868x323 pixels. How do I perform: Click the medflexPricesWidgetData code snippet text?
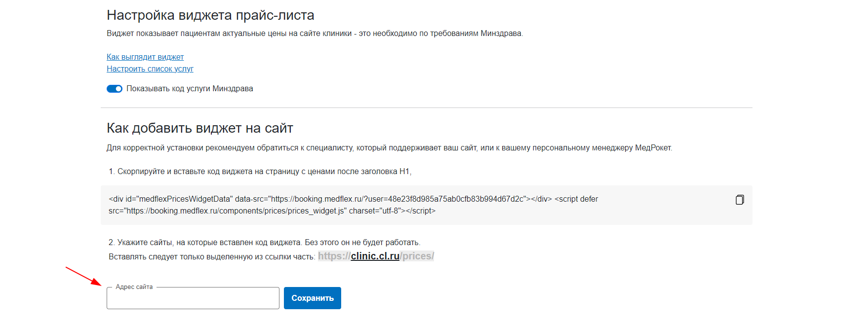[x=353, y=205]
